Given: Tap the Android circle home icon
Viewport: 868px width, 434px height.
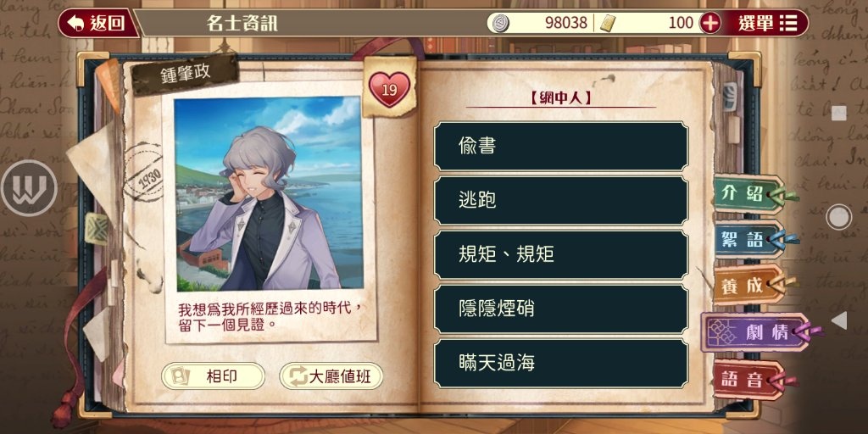Looking at the screenshot, I should pyautogui.click(x=838, y=217).
